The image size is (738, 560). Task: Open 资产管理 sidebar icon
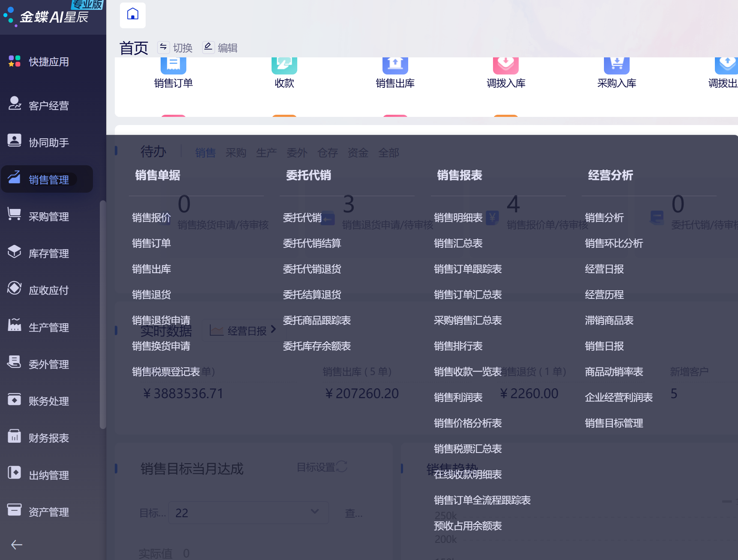point(15,509)
